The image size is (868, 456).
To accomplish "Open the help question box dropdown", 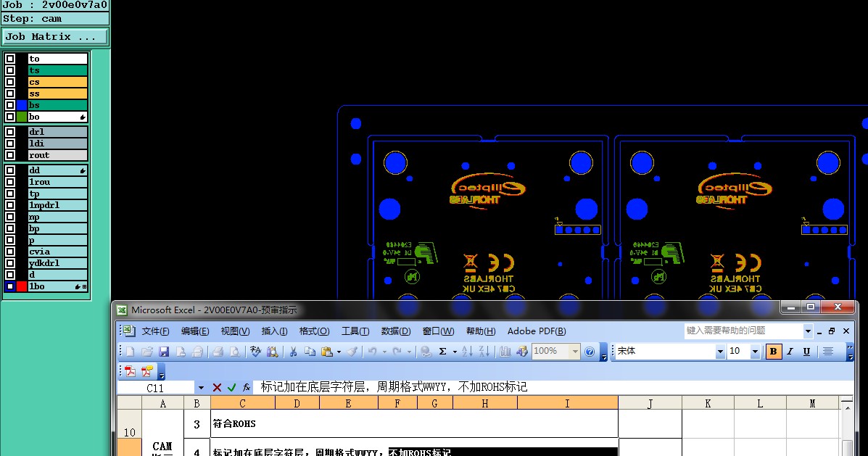I will [x=808, y=331].
